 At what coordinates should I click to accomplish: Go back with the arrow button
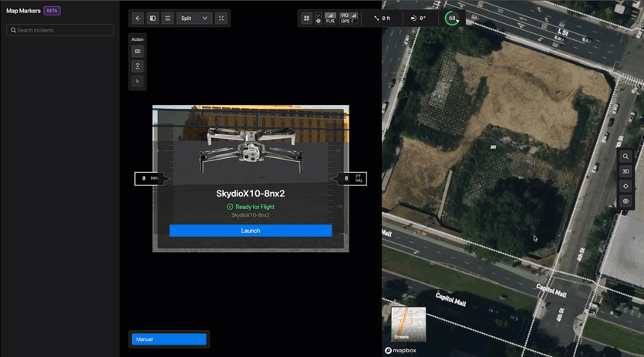pyautogui.click(x=138, y=18)
